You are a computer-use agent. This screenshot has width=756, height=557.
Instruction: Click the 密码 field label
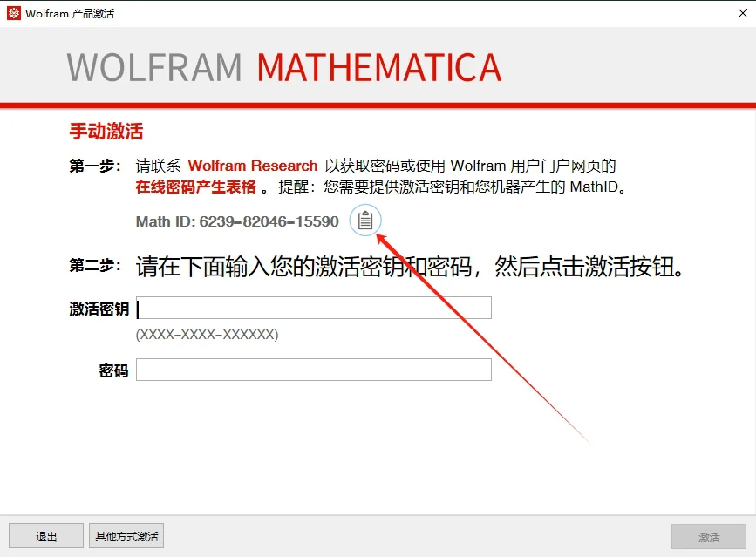click(x=113, y=371)
